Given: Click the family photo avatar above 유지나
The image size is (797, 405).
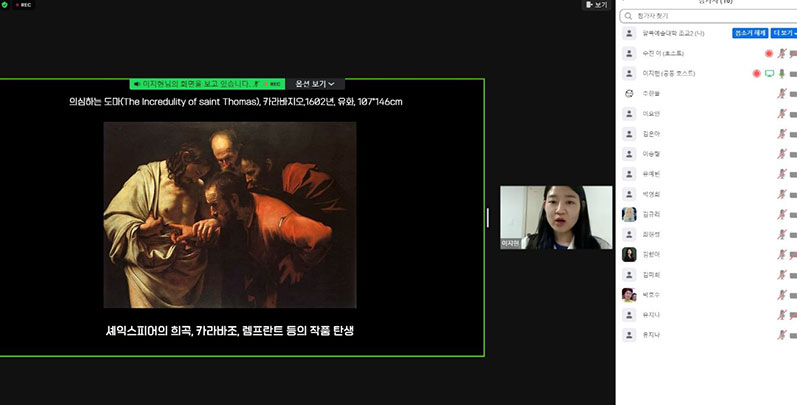Looking at the screenshot, I should [x=629, y=295].
